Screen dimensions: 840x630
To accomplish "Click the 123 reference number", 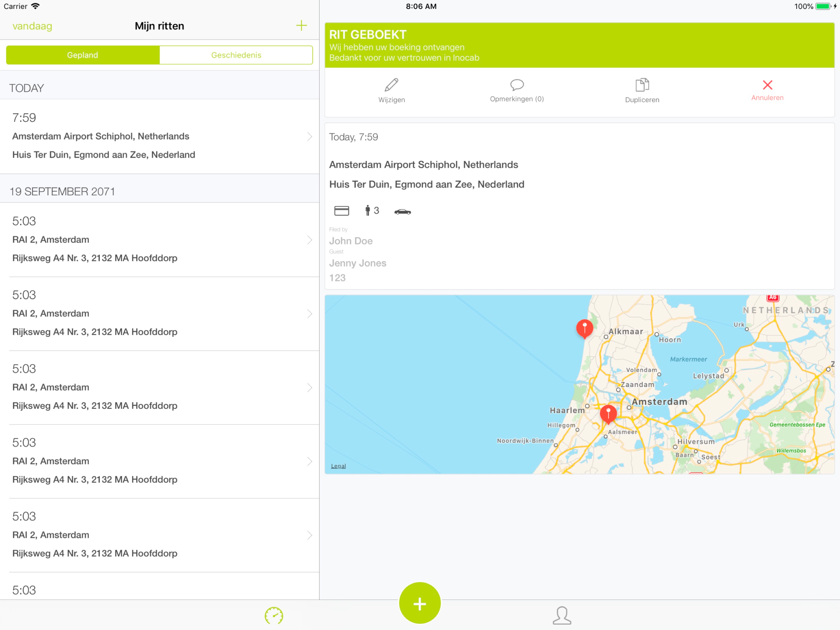I will [337, 278].
